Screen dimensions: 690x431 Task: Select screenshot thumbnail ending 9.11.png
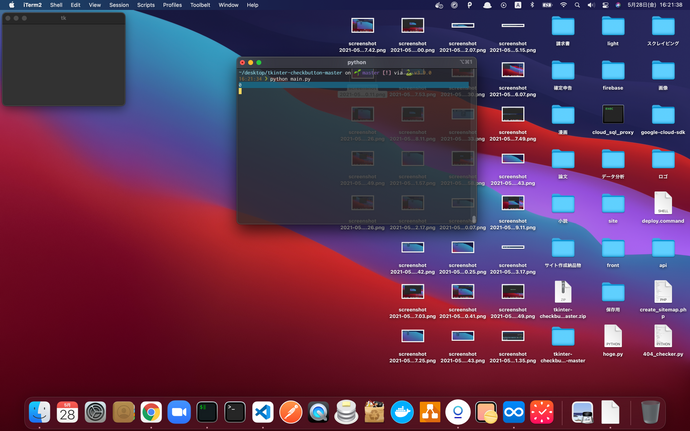tap(513, 203)
